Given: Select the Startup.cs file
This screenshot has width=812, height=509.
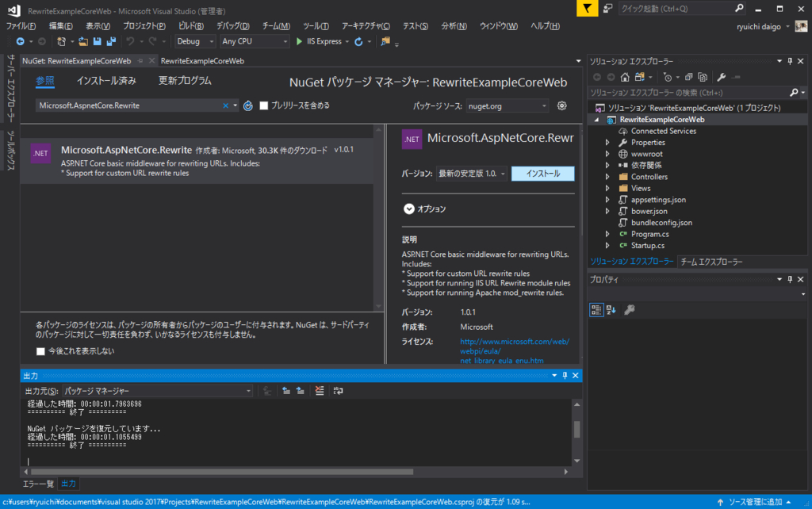Looking at the screenshot, I should coord(647,246).
